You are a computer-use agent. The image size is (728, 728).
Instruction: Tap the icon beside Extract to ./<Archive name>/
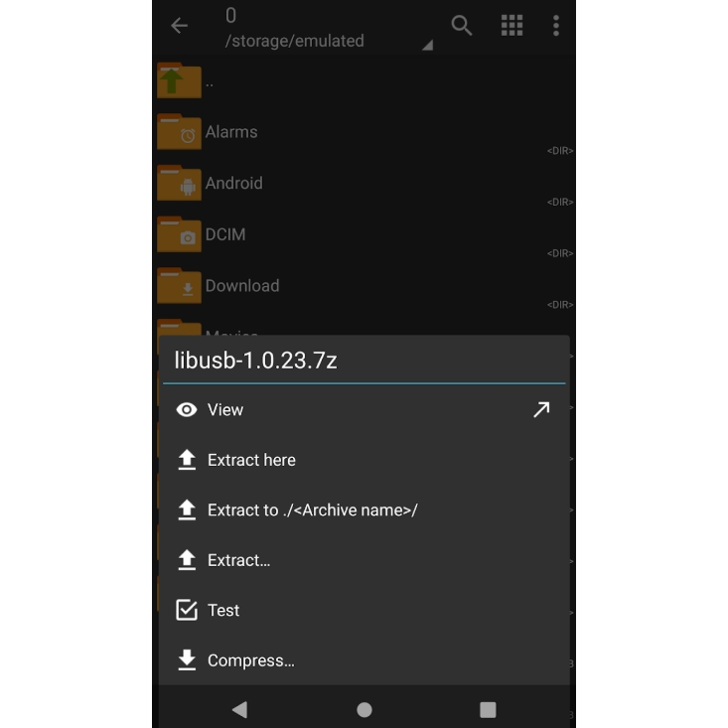187,510
